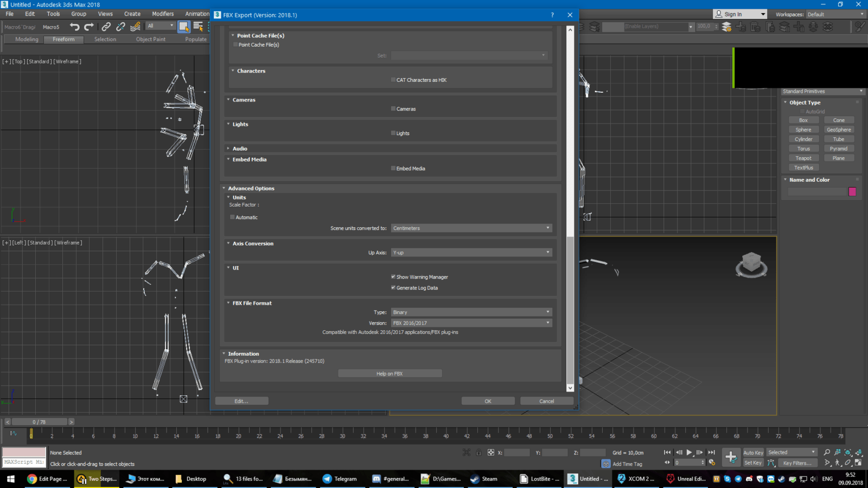Enable the Point Cache File(s) checkbox

coord(235,44)
